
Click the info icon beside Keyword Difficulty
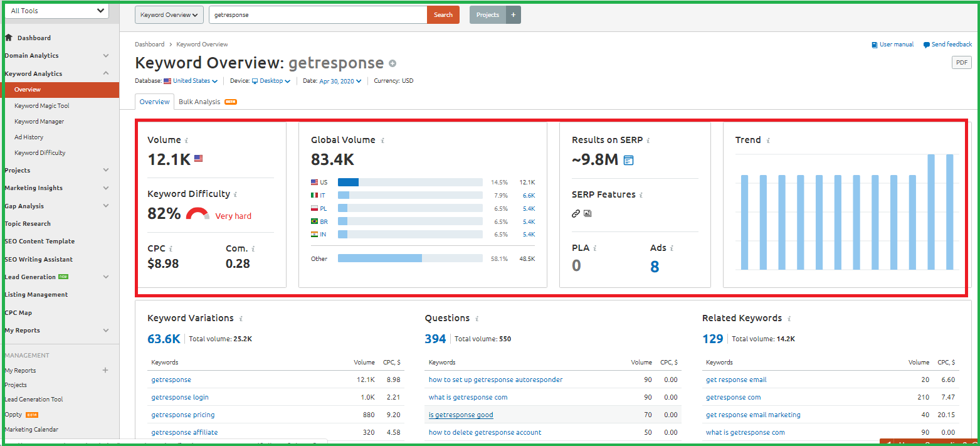[235, 194]
